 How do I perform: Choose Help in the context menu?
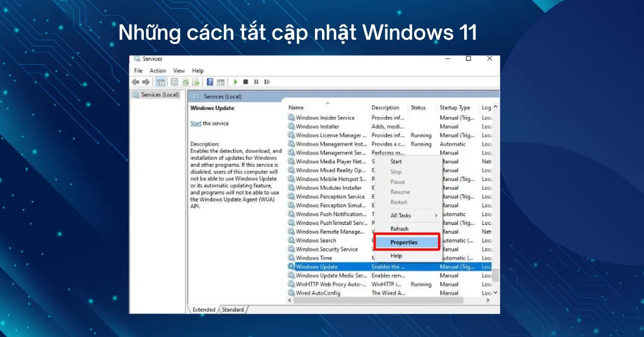tap(408, 256)
